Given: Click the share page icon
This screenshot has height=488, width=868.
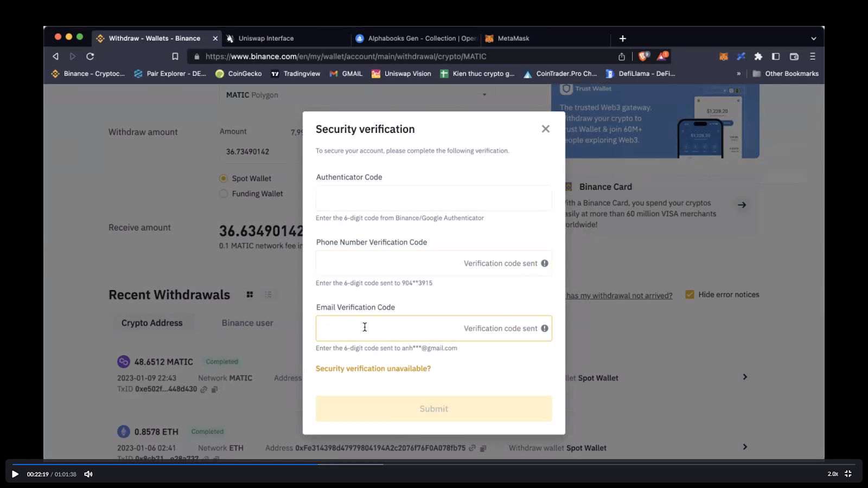Looking at the screenshot, I should coord(622,56).
